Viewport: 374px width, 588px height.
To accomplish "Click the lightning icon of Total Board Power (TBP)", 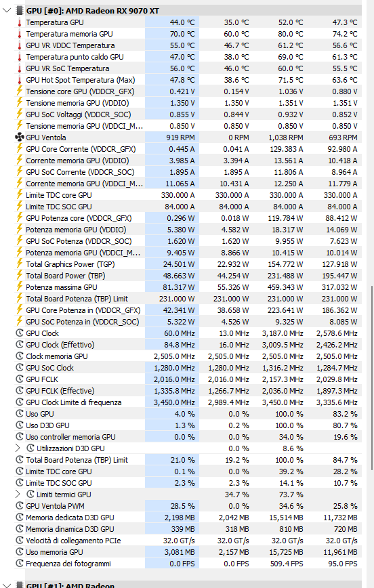I will (20, 276).
